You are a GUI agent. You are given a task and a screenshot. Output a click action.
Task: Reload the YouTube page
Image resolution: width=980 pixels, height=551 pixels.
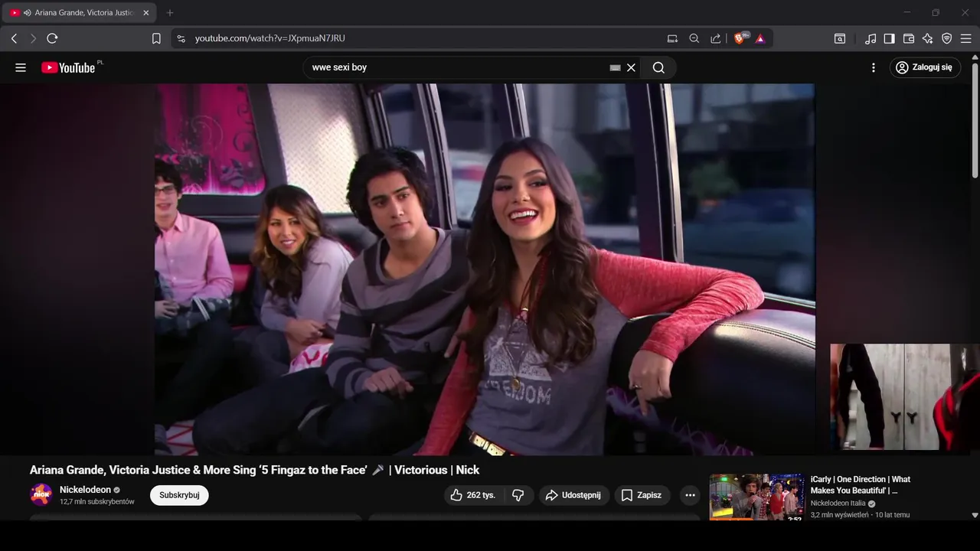(52, 38)
